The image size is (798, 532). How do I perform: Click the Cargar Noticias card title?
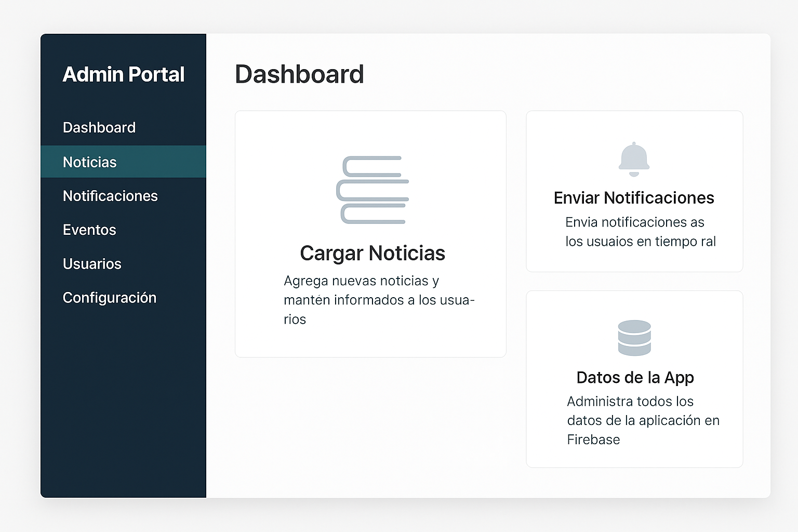tap(373, 254)
